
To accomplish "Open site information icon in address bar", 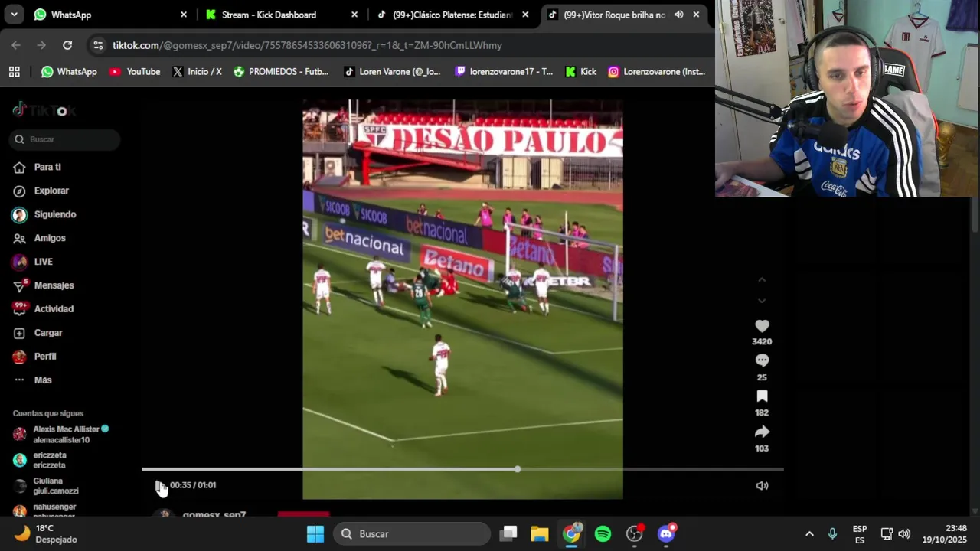I will pos(98,45).
